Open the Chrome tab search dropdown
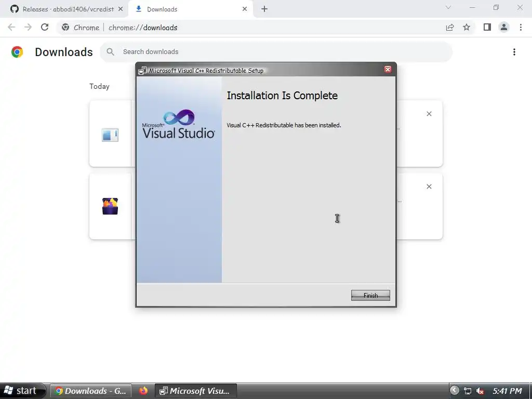 click(448, 7)
